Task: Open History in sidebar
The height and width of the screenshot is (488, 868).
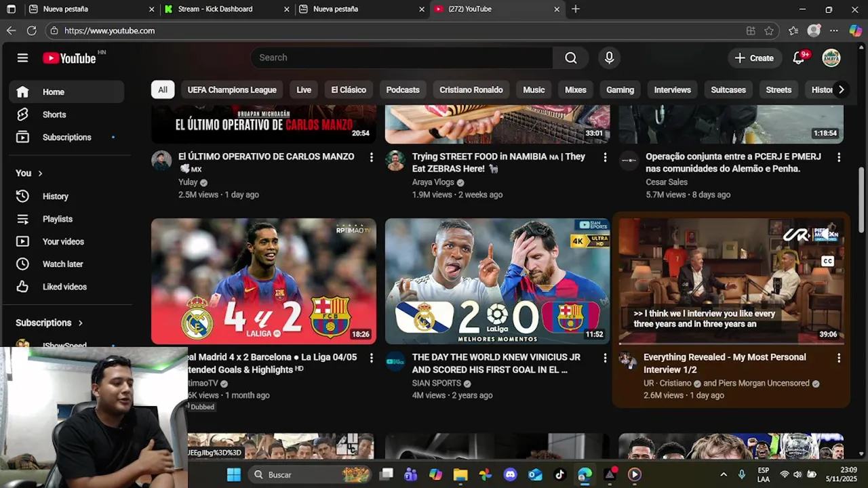Action: (x=66, y=196)
